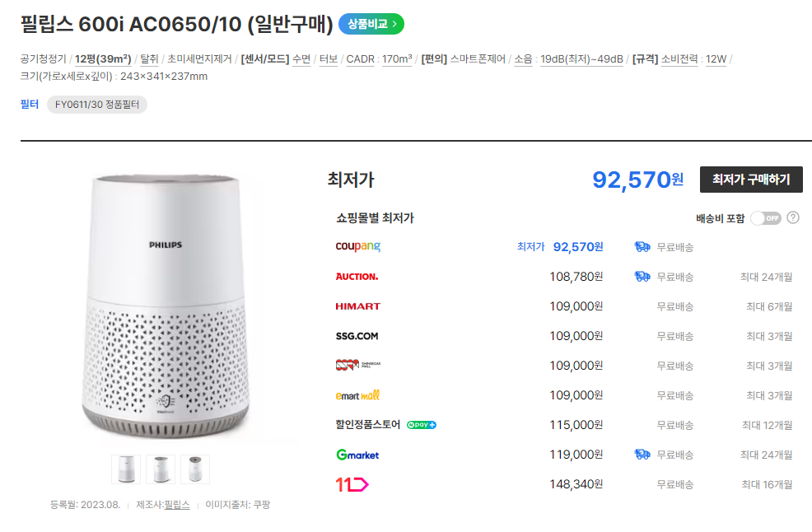This screenshot has height=532, width=812.
Task: Open the 11st store logo
Action: click(x=352, y=484)
